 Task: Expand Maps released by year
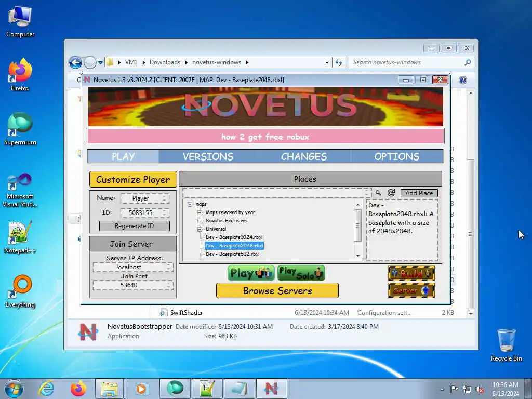(200, 212)
